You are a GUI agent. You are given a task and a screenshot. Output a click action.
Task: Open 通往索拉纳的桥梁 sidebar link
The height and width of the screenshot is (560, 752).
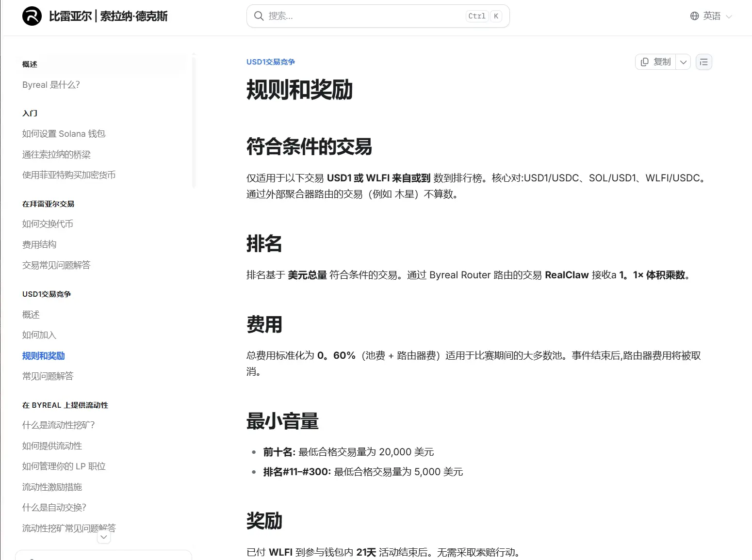click(x=56, y=155)
